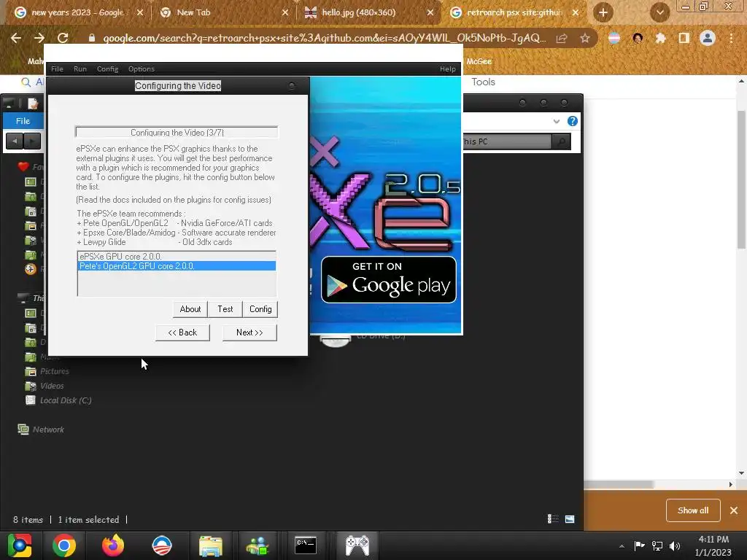
Task: Open the Run menu in ePSXe
Action: [80, 69]
